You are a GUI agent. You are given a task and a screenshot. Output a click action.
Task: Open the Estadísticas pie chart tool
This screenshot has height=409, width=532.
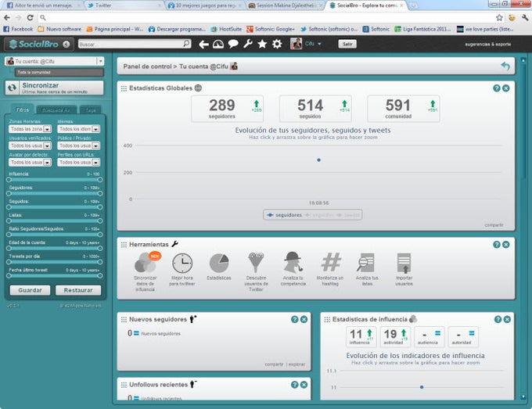(x=219, y=267)
